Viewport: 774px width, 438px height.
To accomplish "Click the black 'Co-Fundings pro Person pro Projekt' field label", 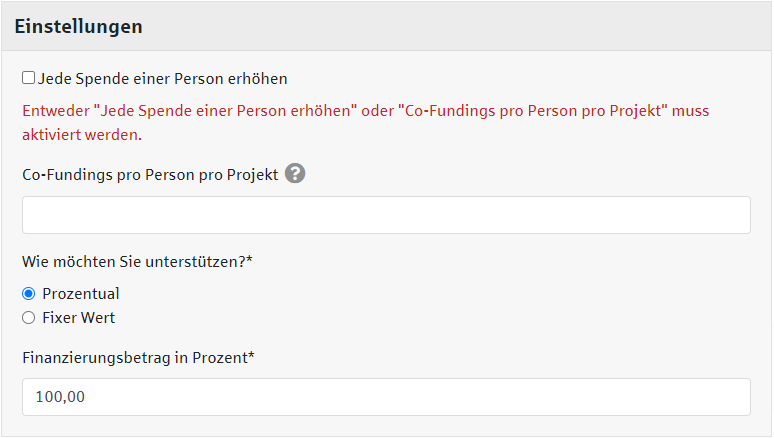I will tap(150, 174).
